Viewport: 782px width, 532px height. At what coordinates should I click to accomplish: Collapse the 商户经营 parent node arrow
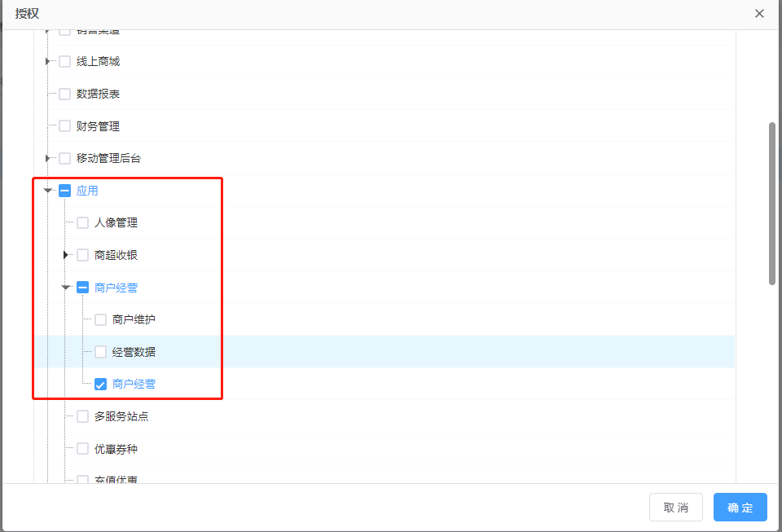(66, 288)
